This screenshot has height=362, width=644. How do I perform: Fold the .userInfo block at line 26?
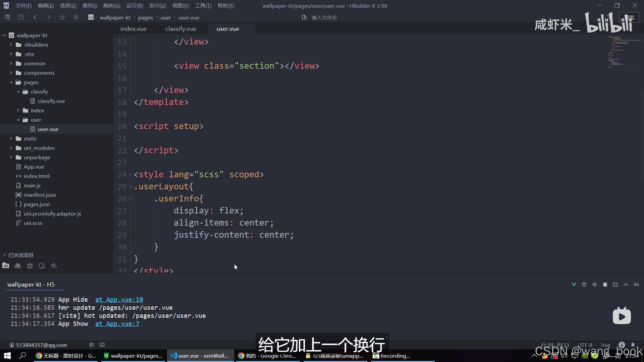[130, 199]
